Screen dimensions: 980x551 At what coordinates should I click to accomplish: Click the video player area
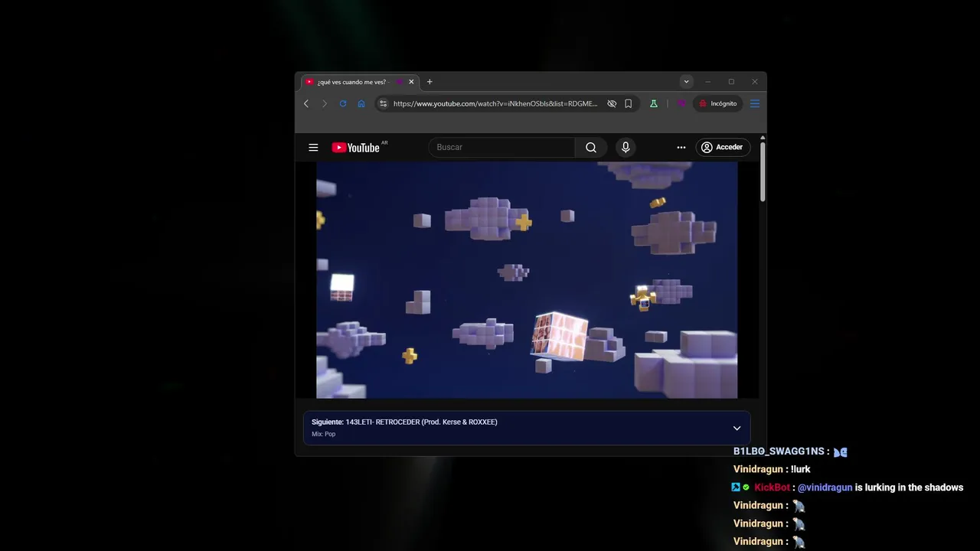(x=527, y=280)
